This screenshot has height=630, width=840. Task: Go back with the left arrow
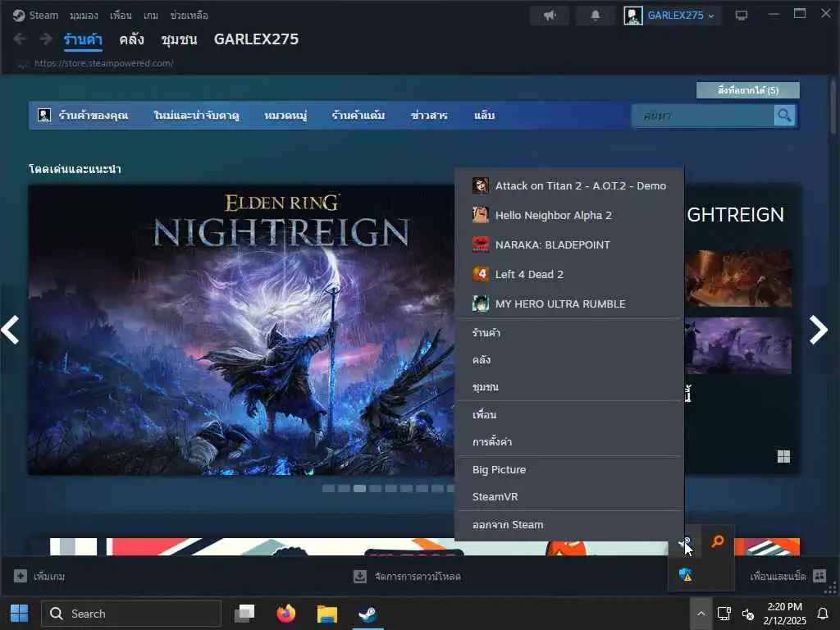(x=21, y=39)
